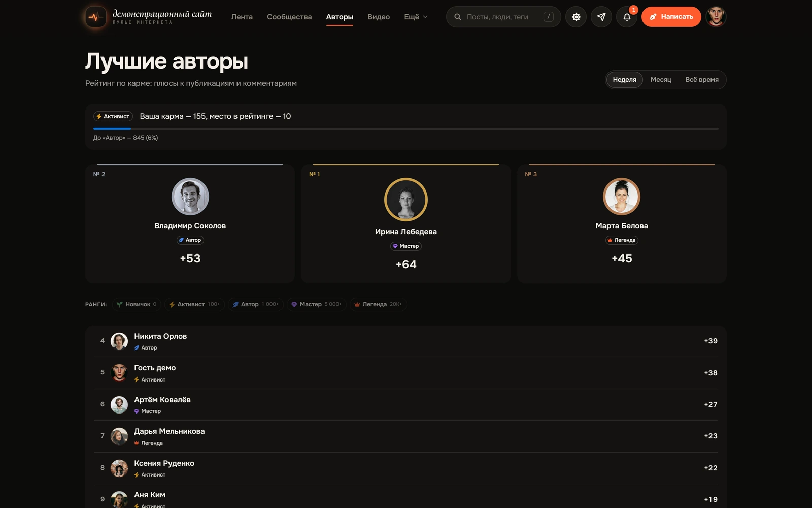Click the Активист lightning badge in karma panel
This screenshot has height=508, width=812.
point(113,116)
